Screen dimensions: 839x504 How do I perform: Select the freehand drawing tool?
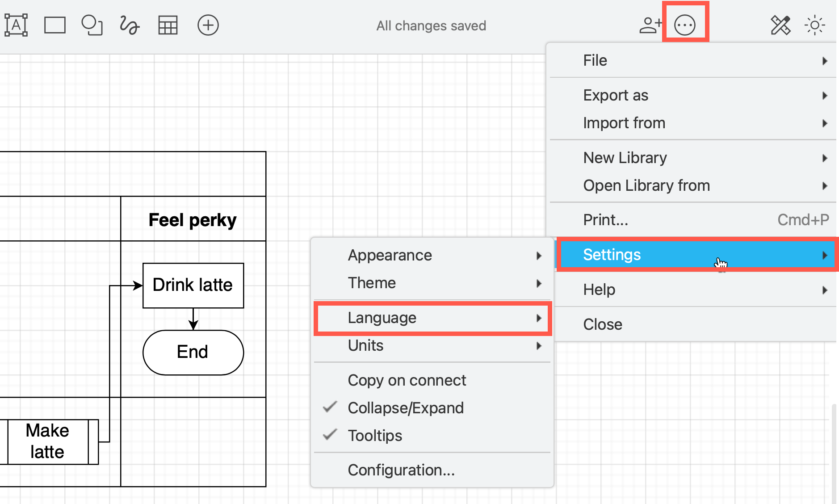tap(129, 25)
